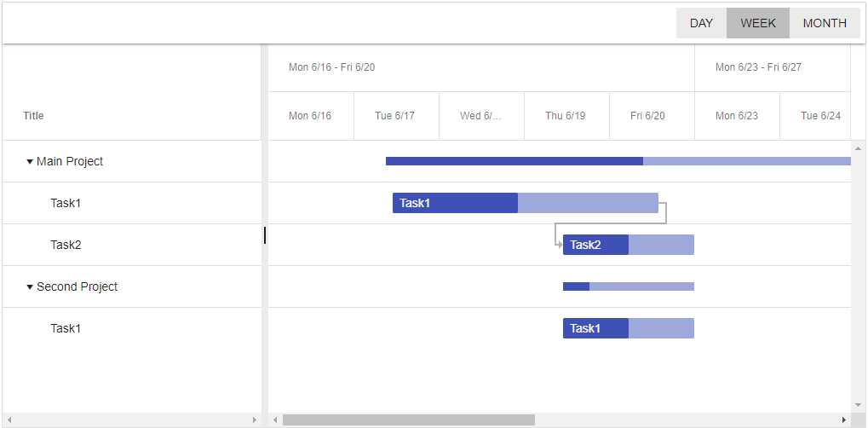The image size is (868, 428).
Task: Click the truncated Wed 6/... day header
Action: click(x=481, y=116)
